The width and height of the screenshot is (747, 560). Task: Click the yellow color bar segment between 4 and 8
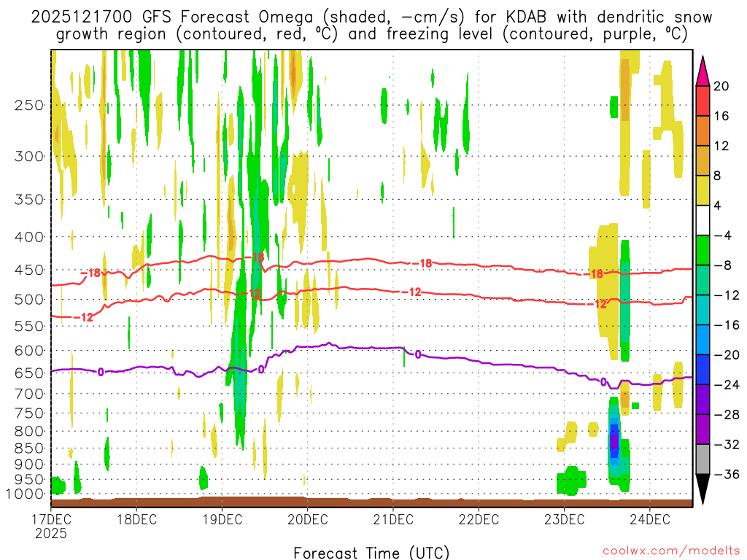[x=703, y=190]
